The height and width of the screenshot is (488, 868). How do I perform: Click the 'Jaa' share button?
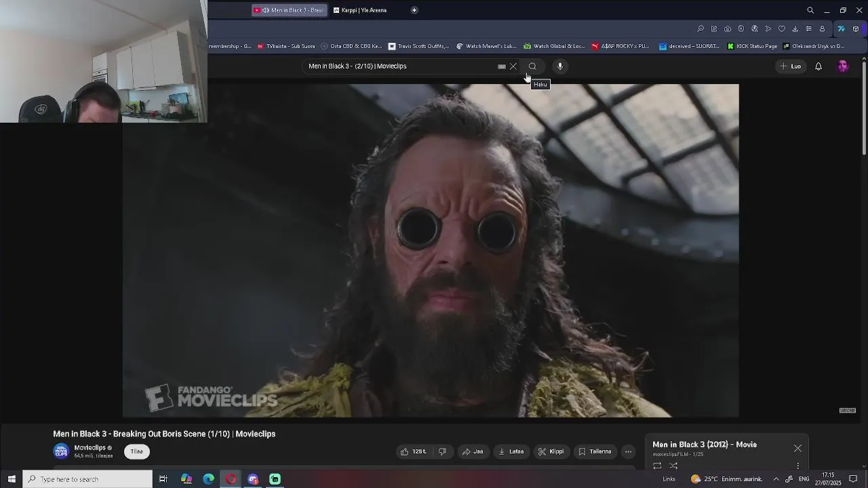(473, 451)
